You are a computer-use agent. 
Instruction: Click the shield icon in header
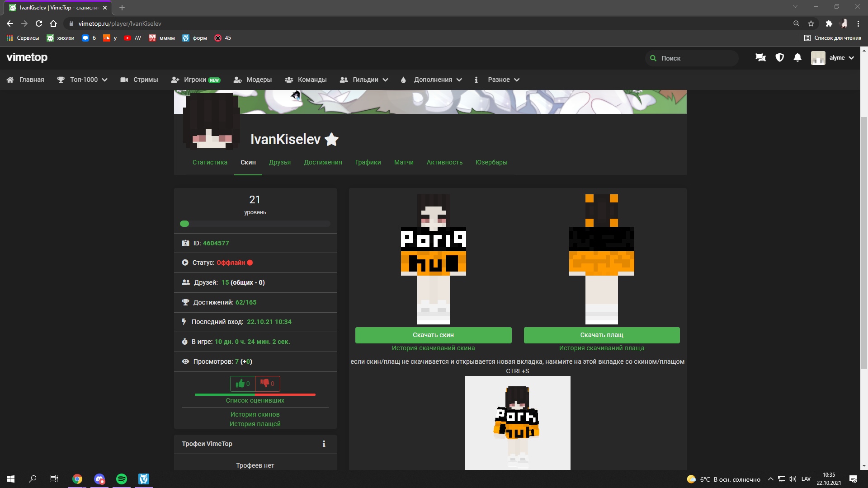click(779, 58)
